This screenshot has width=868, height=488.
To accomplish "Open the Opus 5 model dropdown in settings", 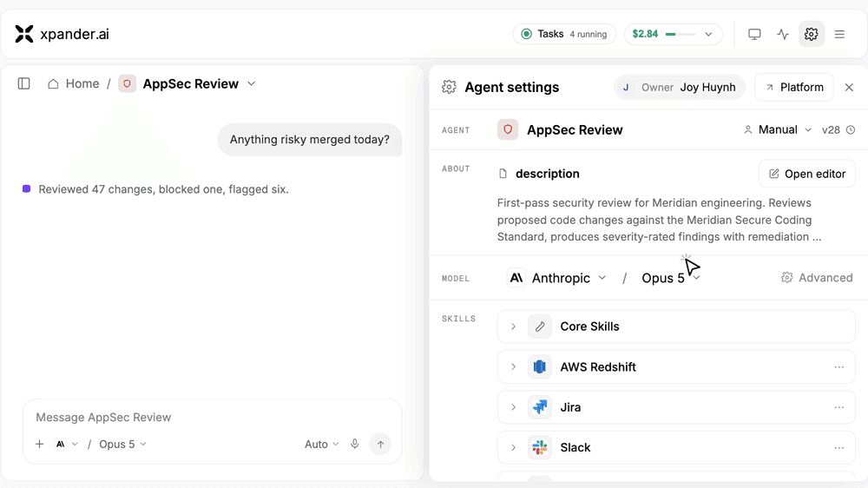I will coord(670,278).
